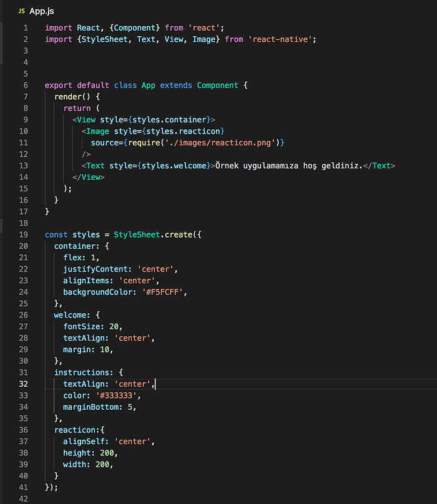
Task: Click the export keyword on line 6
Action: click(x=59, y=85)
